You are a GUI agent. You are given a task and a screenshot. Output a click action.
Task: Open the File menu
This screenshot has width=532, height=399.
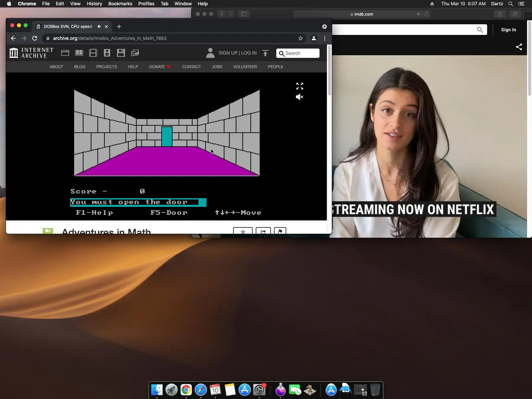[46, 4]
